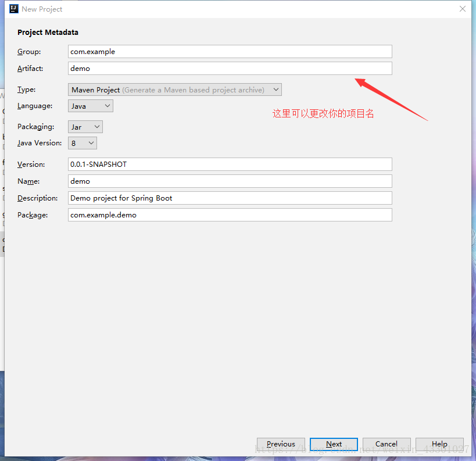Click the Language label

(35, 106)
